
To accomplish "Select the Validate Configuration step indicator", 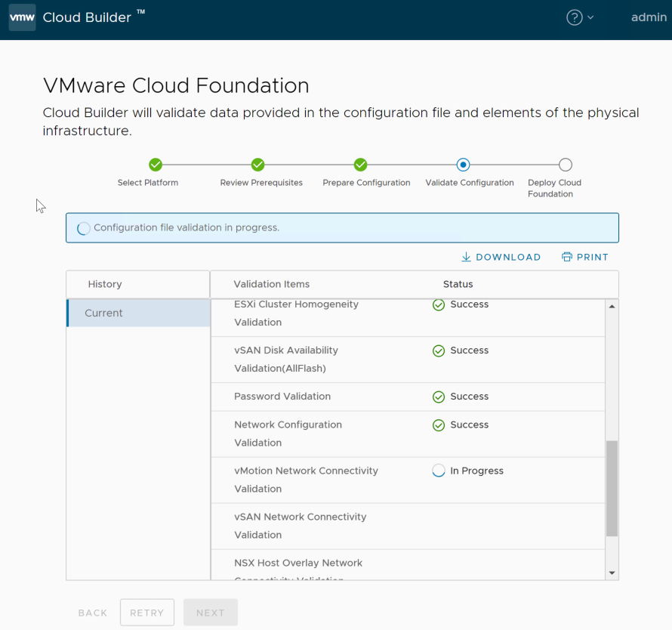I will tap(463, 165).
